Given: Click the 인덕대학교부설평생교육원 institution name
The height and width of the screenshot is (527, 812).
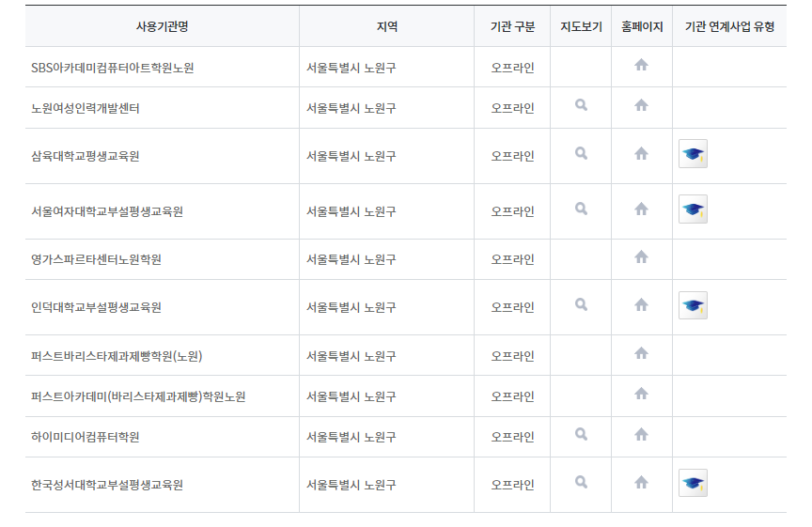Looking at the screenshot, I should pyautogui.click(x=96, y=307).
